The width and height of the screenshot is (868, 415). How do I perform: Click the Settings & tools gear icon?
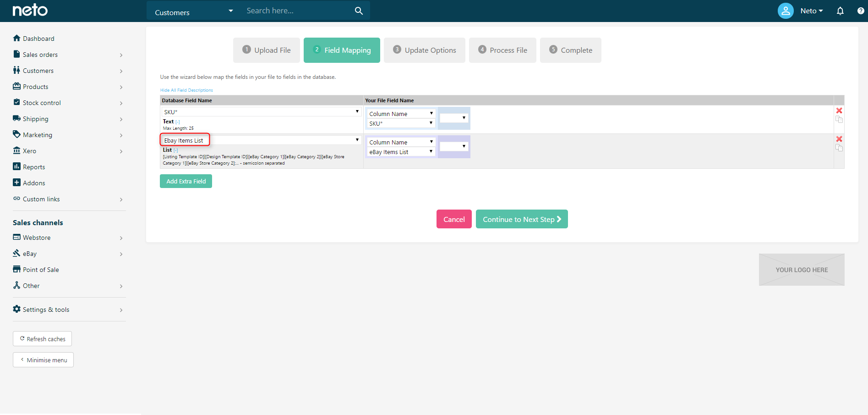click(17, 309)
